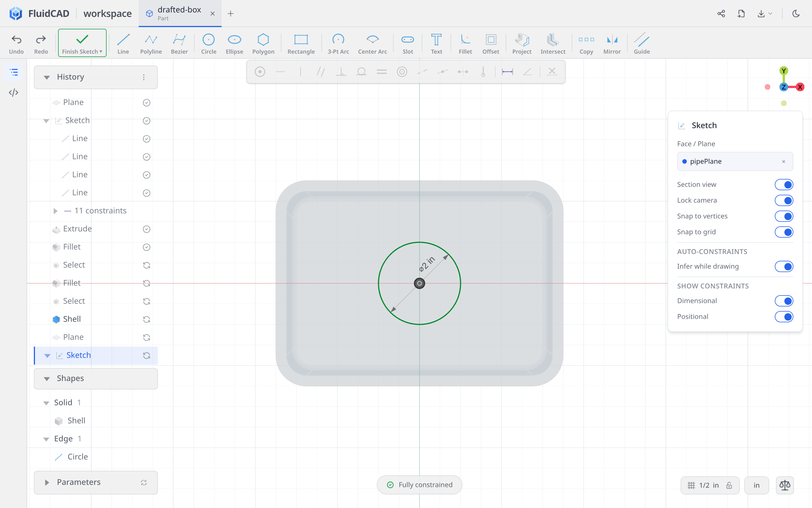Activate the Circle tool
This screenshot has height=508, width=812.
point(209,44)
